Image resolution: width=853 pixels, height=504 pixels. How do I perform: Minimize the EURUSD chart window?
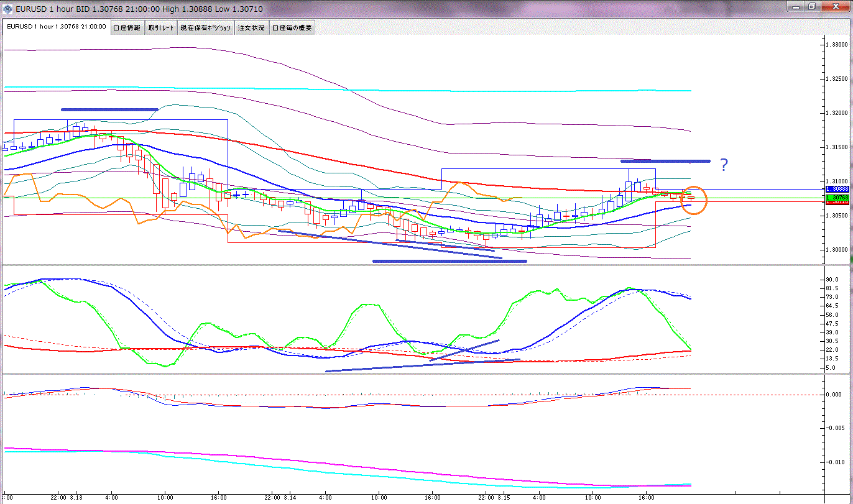coord(796,7)
